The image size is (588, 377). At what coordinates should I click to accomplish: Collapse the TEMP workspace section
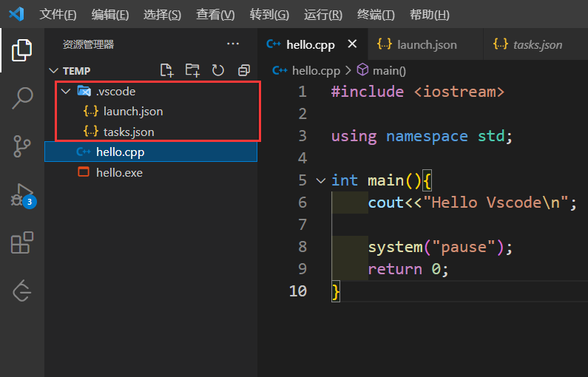click(54, 70)
